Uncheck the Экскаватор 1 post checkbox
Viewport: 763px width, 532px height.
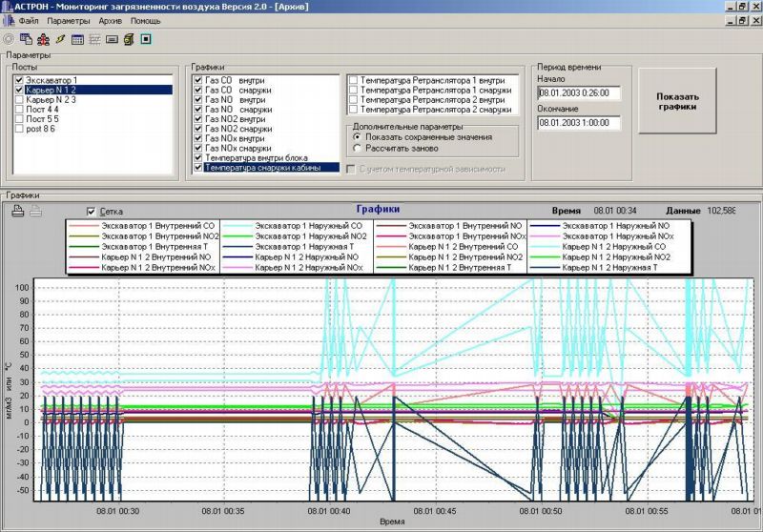18,81
